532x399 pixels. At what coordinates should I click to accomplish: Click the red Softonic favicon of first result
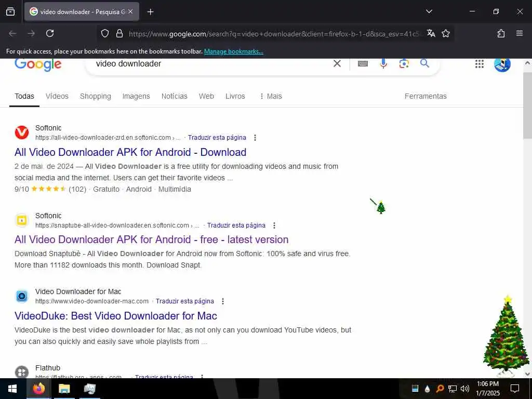pos(22,132)
